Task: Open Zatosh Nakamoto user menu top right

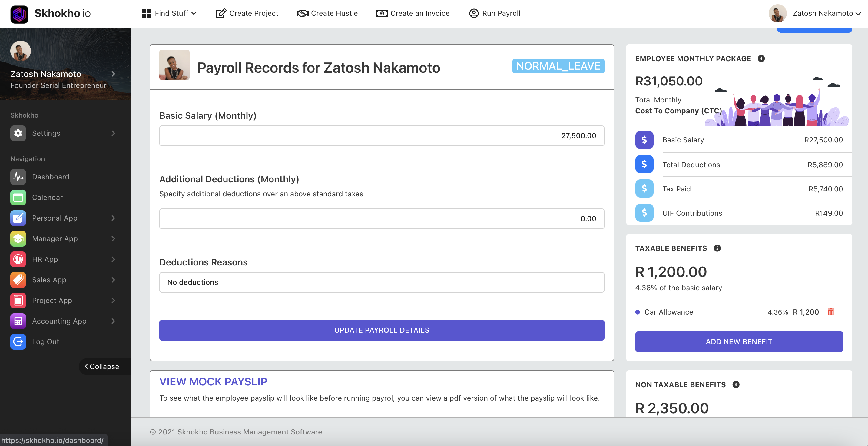Action: [822, 14]
